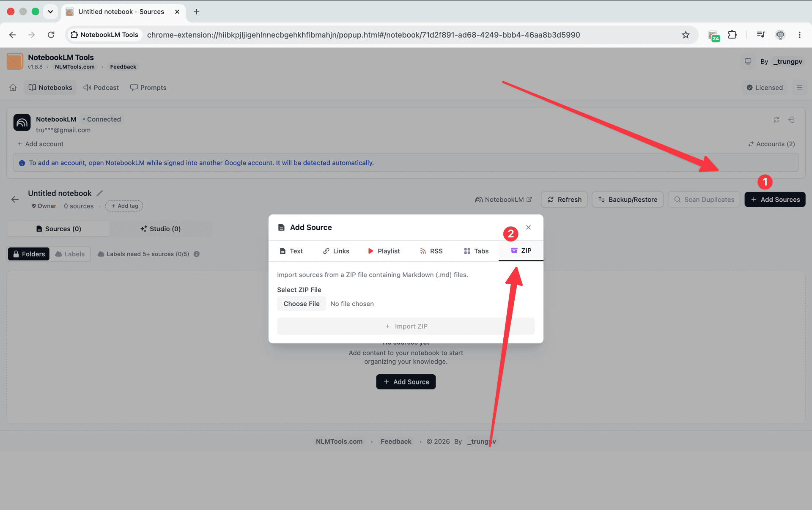Image resolution: width=812 pixels, height=510 pixels.
Task: Open notebook in NotebookLM via the external link
Action: pyautogui.click(x=503, y=200)
